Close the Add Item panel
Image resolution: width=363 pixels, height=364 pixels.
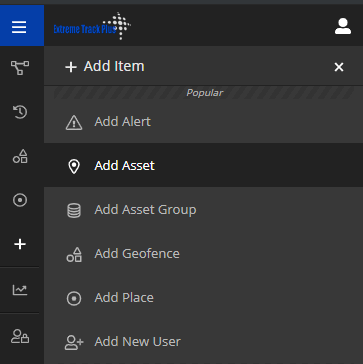click(x=339, y=67)
